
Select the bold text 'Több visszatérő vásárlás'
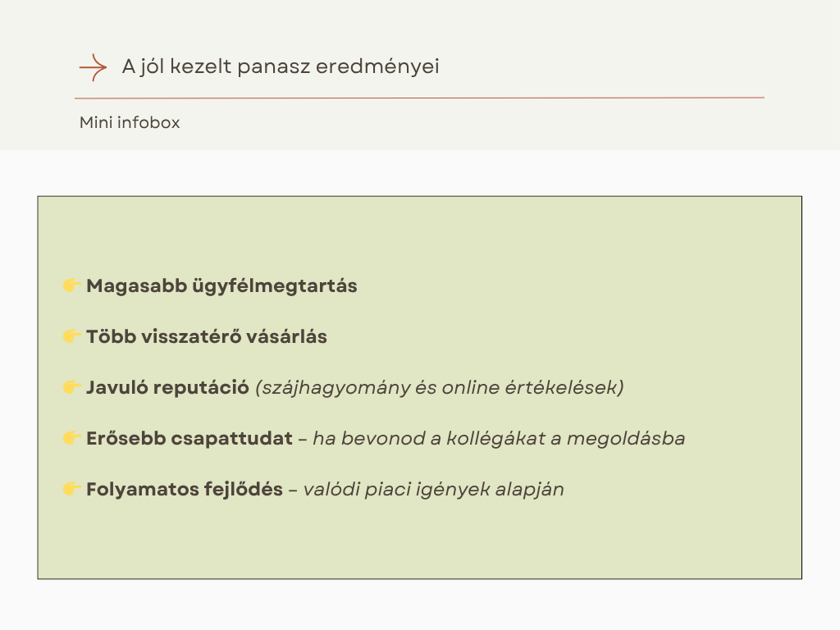pyautogui.click(x=207, y=337)
